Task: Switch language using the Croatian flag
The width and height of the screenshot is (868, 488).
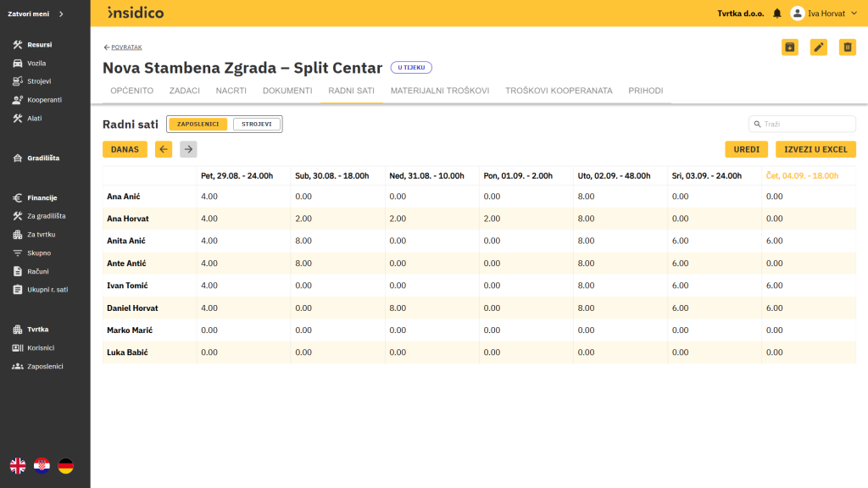Action: click(x=42, y=465)
